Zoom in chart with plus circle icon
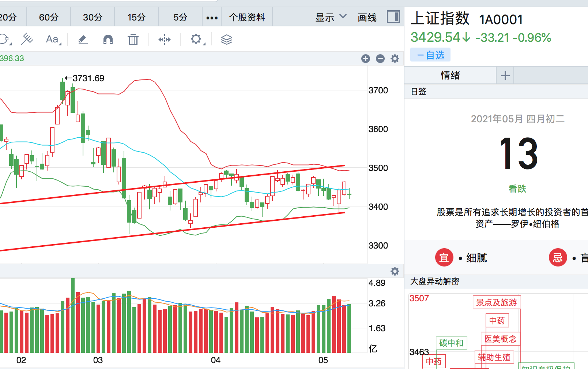The height and width of the screenshot is (369, 588). (x=366, y=59)
